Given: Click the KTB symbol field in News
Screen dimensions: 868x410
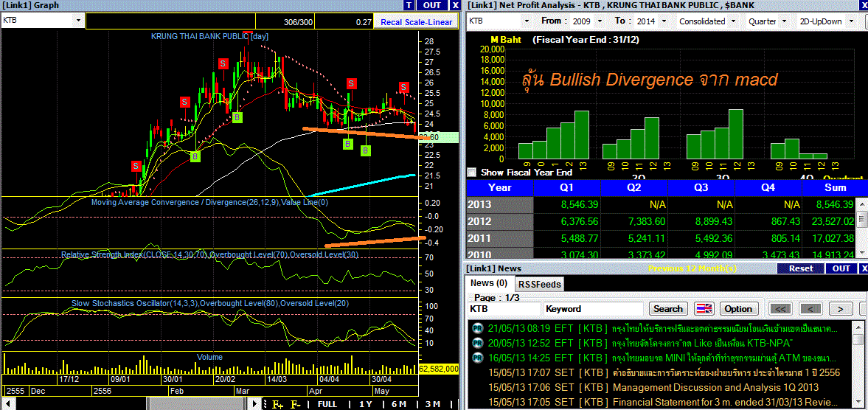Looking at the screenshot, I should [504, 309].
